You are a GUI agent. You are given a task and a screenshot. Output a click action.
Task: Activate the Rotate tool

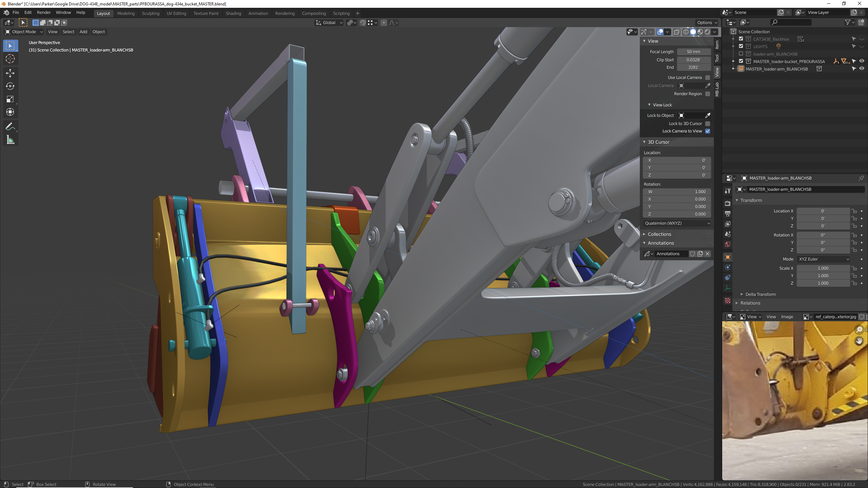point(10,86)
